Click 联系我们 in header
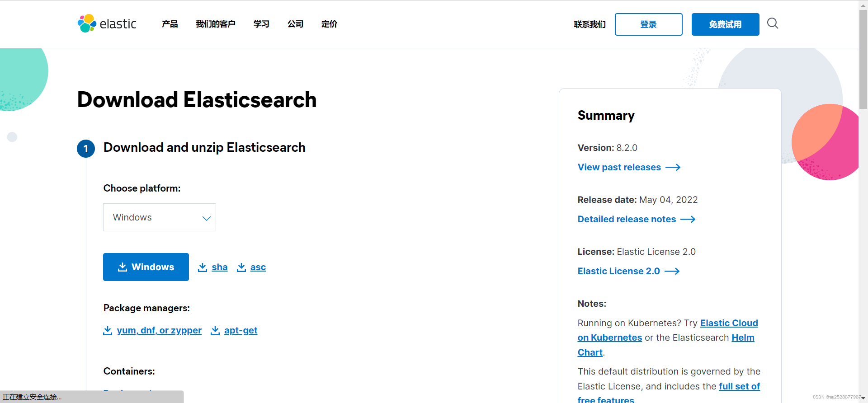Screen dimensions: 868x403 pos(590,24)
